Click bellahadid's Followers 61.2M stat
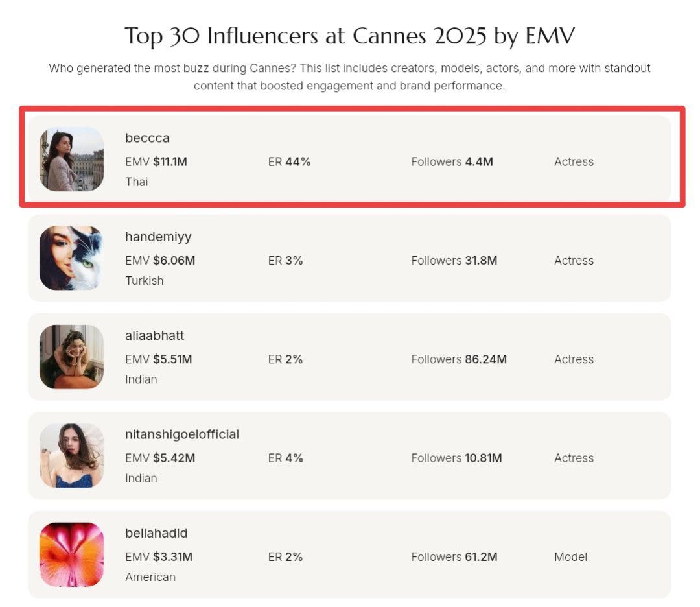Screen dimensions: 700x607 pos(454,557)
